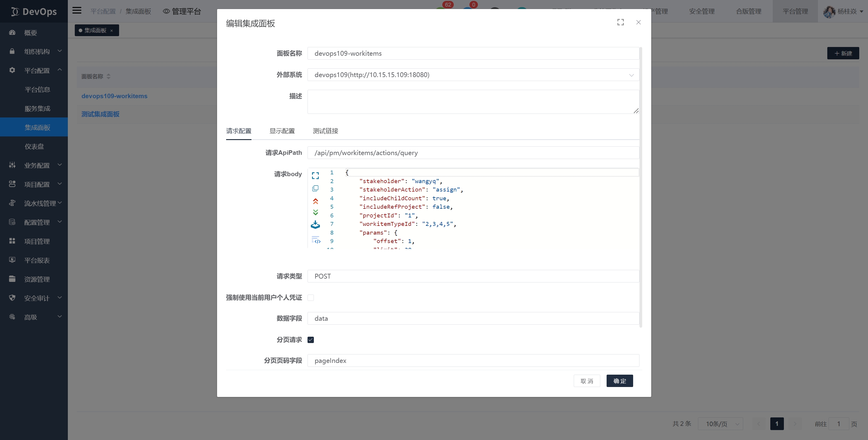Viewport: 868px width, 440px height.
Task: Open the 10条/页 page size dropdown
Action: coord(720,424)
